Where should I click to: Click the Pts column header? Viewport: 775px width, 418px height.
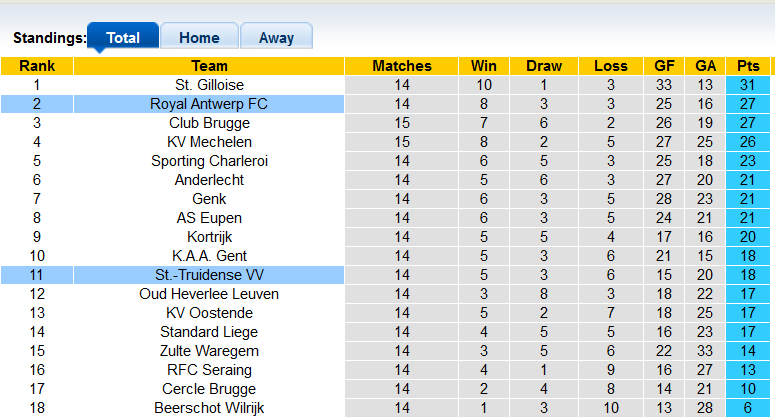[x=748, y=66]
